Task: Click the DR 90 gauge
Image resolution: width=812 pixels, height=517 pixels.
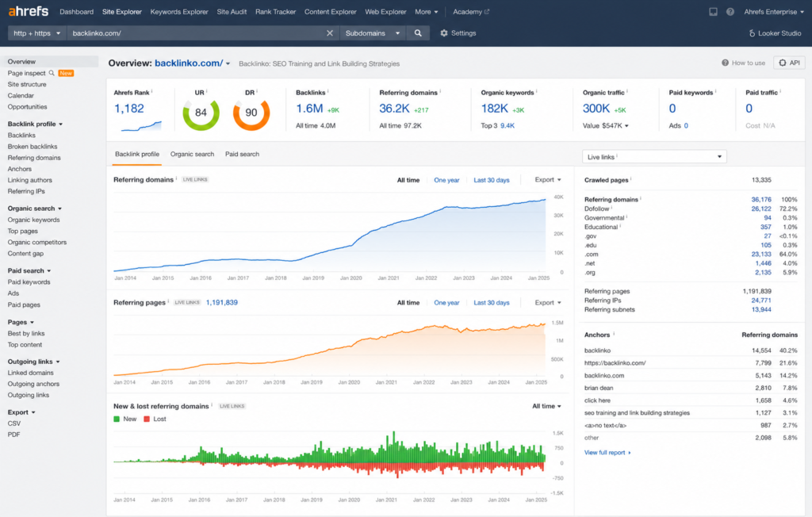Action: [251, 113]
